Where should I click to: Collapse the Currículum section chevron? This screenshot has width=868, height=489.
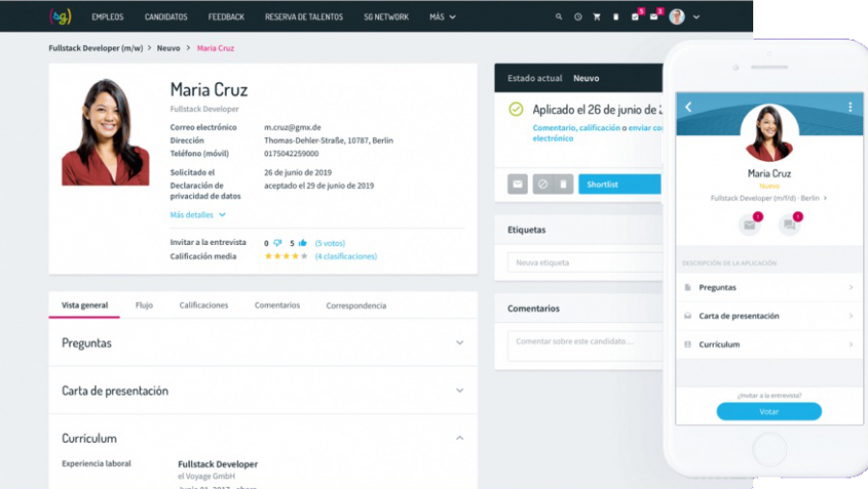459,438
